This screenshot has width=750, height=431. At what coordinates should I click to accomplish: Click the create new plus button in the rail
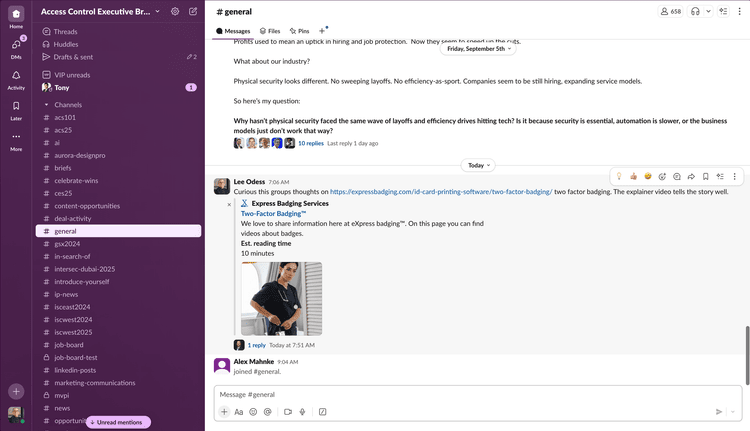(x=16, y=391)
